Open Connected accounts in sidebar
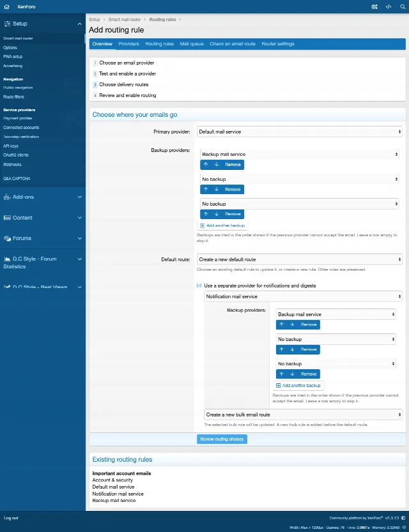The height and width of the screenshot is (532, 409). tap(21, 128)
